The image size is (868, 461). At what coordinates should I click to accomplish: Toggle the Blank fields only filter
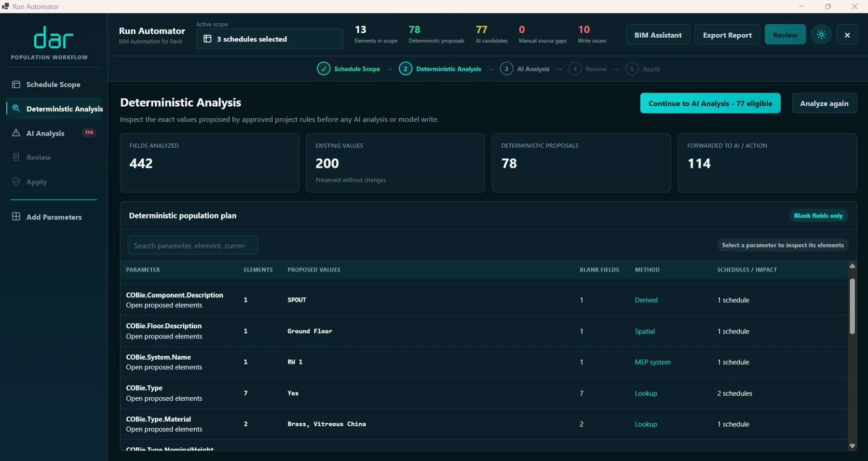click(x=818, y=216)
